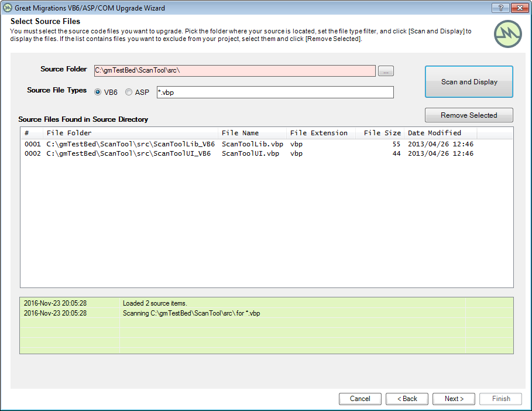Click the Cancel button
This screenshot has width=532, height=411.
[360, 399]
